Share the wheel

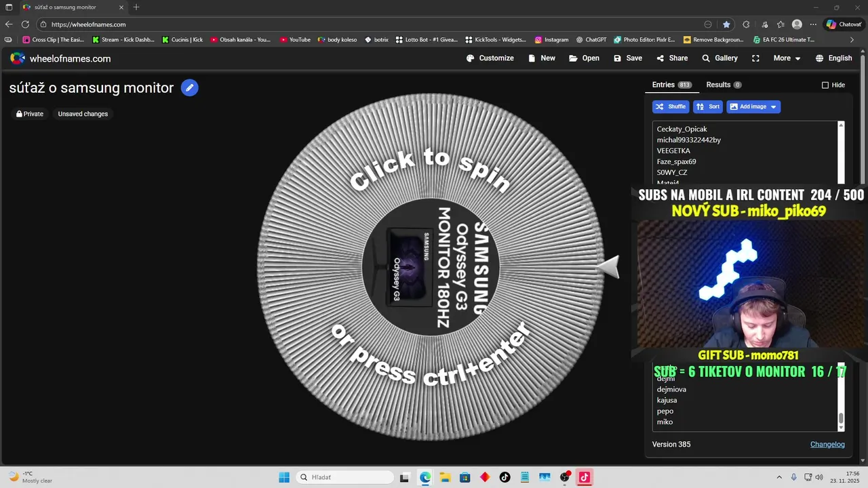tap(672, 58)
